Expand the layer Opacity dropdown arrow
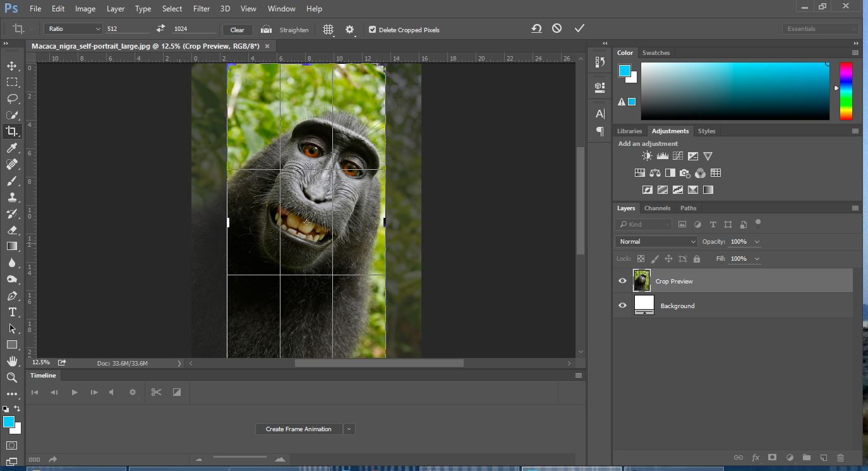This screenshot has width=868, height=471. (757, 242)
